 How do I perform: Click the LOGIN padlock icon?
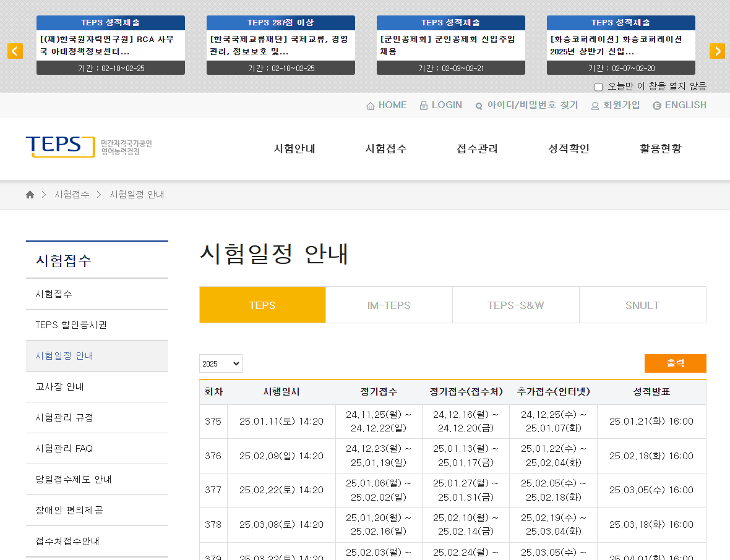(424, 106)
